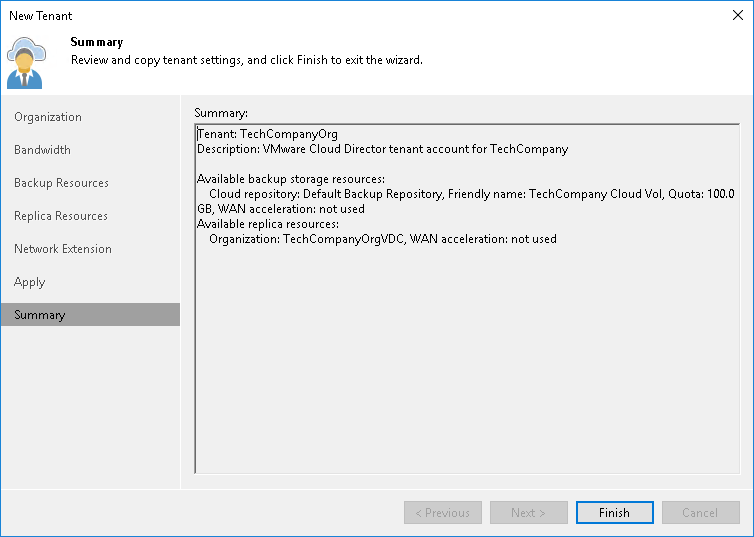Click the Finish button

(614, 512)
